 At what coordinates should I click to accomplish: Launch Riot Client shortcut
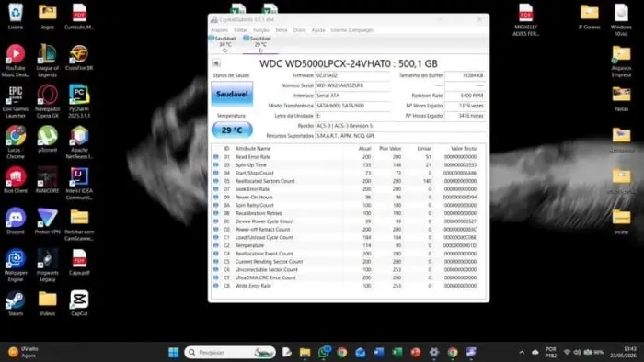(x=16, y=180)
